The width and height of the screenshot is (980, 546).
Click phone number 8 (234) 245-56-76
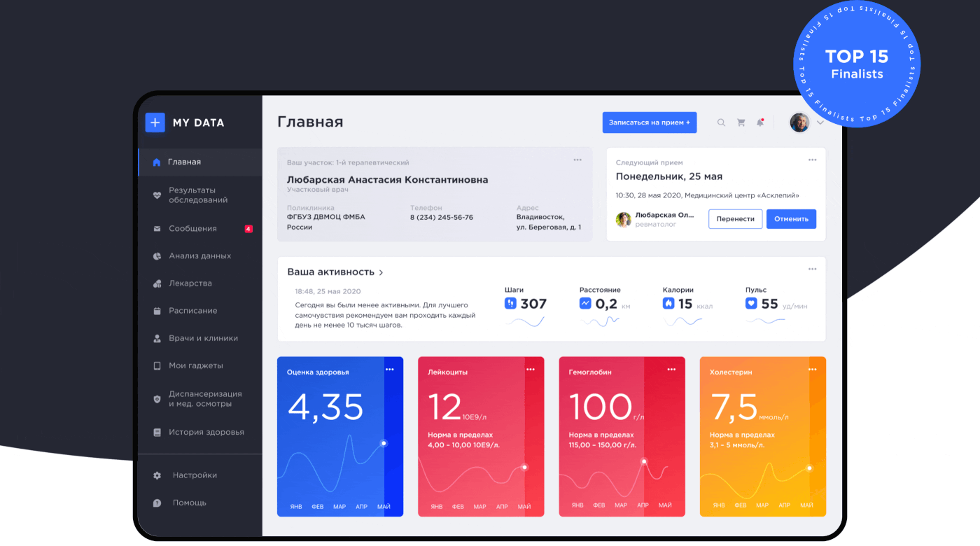[442, 218]
